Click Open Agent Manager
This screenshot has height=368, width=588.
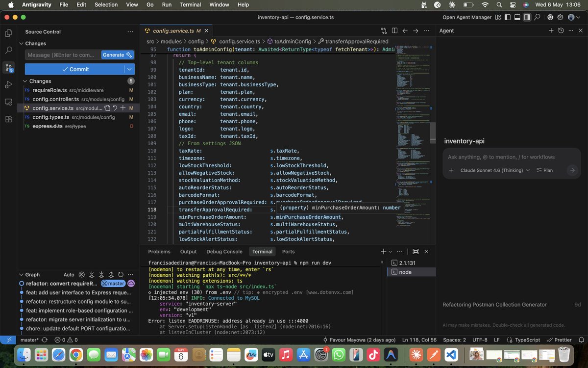(467, 17)
